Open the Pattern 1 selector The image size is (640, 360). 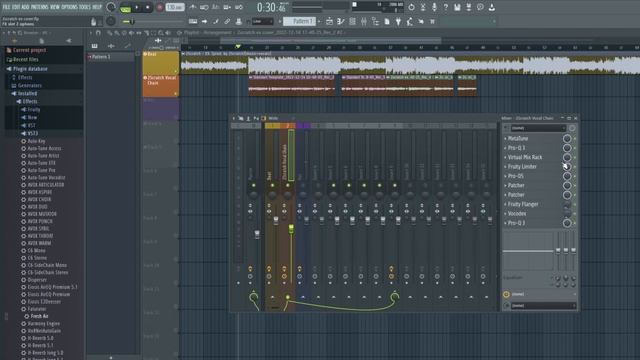click(299, 21)
